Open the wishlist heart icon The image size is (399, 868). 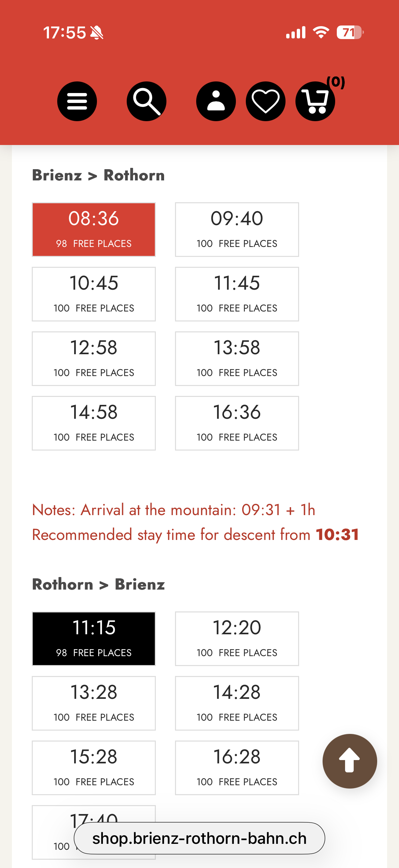[x=265, y=101]
